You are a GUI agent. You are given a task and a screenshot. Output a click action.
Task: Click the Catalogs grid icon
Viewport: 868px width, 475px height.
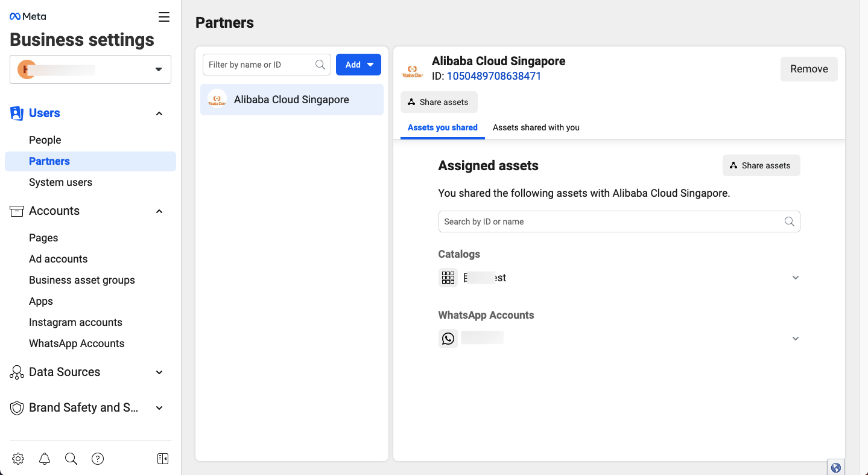tap(448, 278)
